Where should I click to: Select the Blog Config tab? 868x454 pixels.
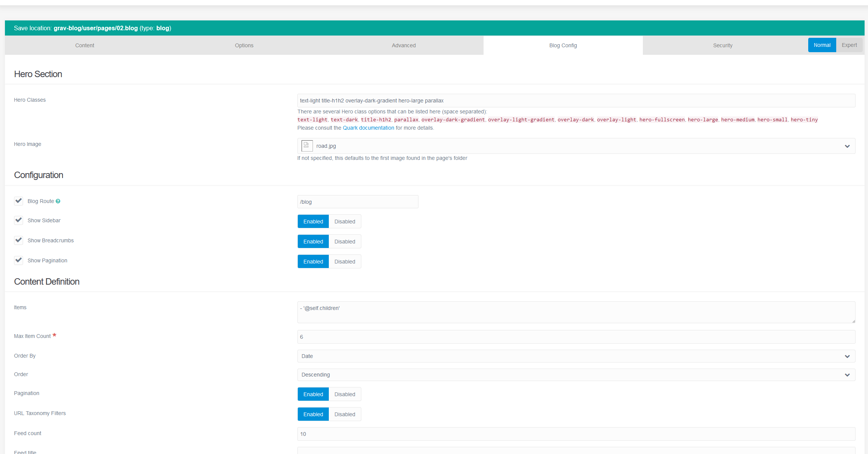pyautogui.click(x=563, y=45)
